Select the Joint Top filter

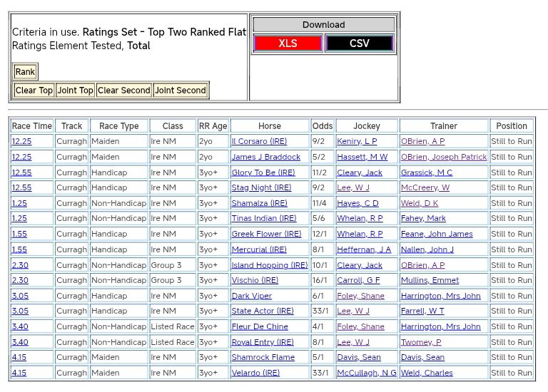click(x=76, y=91)
